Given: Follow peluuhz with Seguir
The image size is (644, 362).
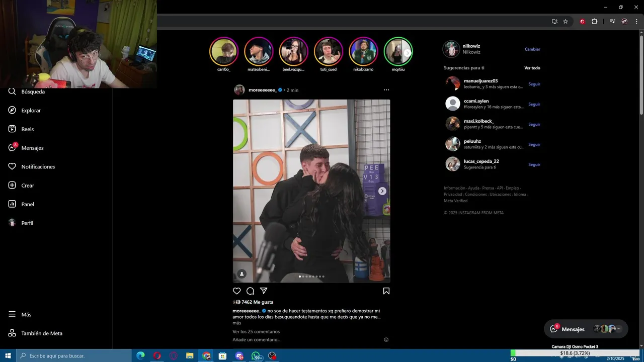Looking at the screenshot, I should tap(534, 144).
